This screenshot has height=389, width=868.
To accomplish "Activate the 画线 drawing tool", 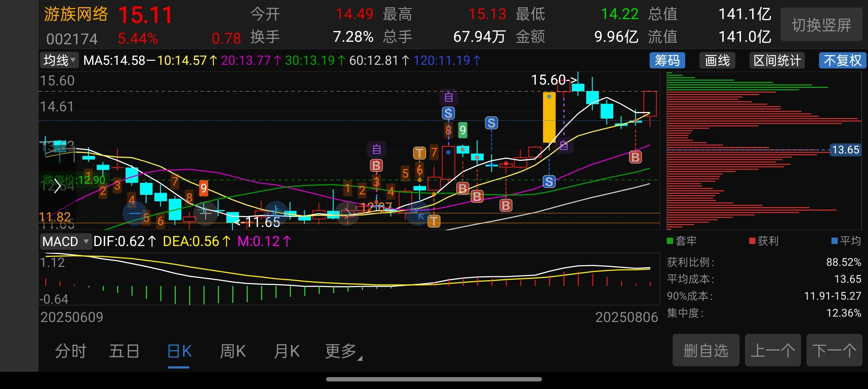I will (x=717, y=60).
